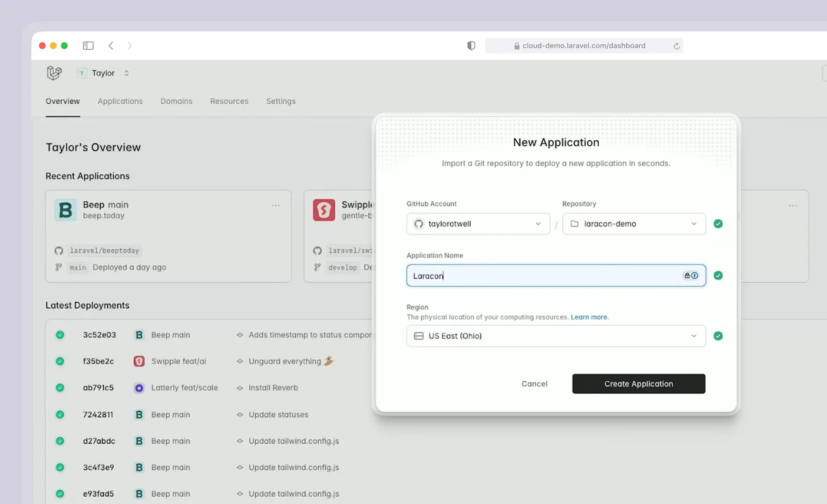The width and height of the screenshot is (827, 504).
Task: Click the browser address bar
Action: (584, 46)
